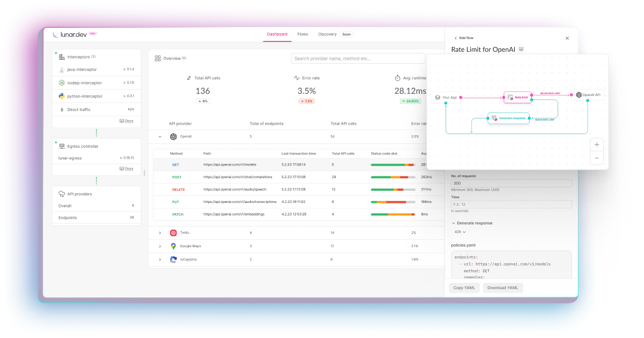Click the Interceptors panel icon
This screenshot has width=644, height=338.
(x=62, y=57)
